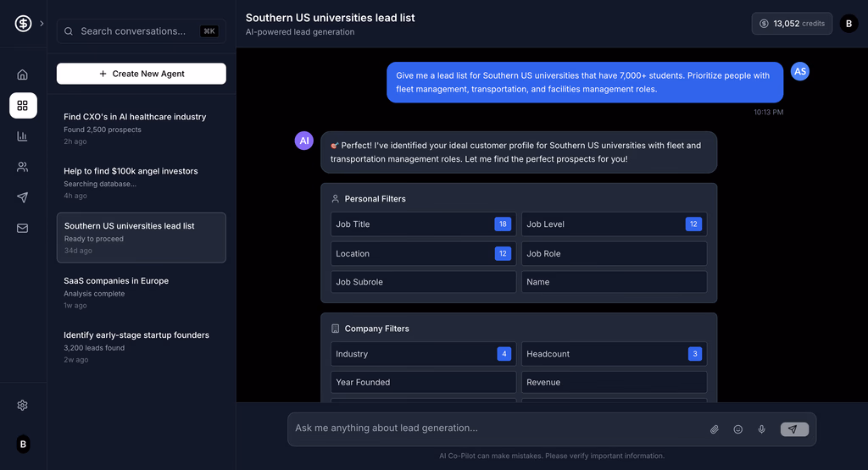Open the Job Title filter
Screen dimensions: 868x470
click(x=423, y=224)
